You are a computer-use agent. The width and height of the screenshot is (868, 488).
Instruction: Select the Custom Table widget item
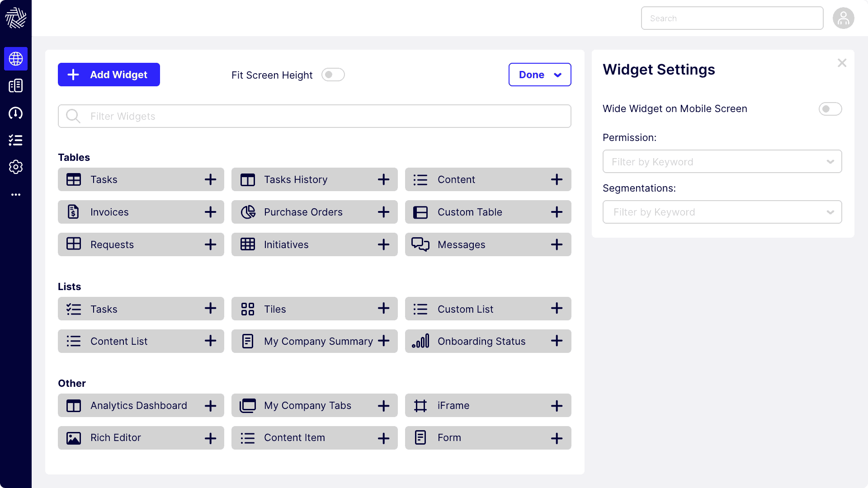pos(469,212)
